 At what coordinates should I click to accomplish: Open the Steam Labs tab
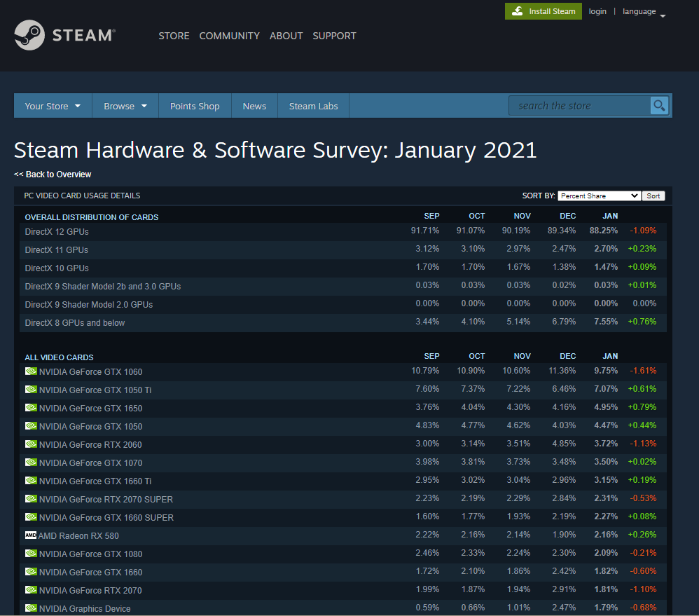pyautogui.click(x=313, y=106)
